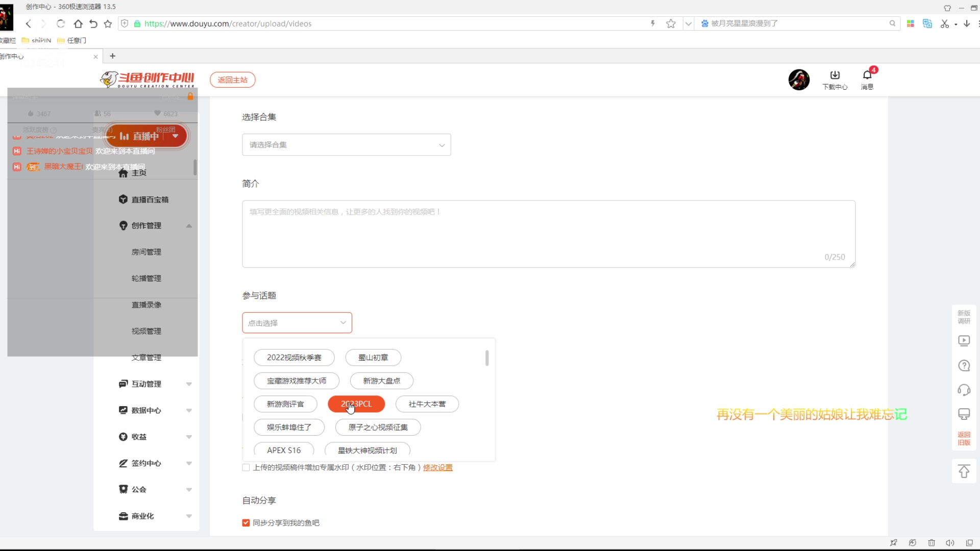Reload the page with refresh icon
This screenshot has width=980, height=551.
(61, 23)
